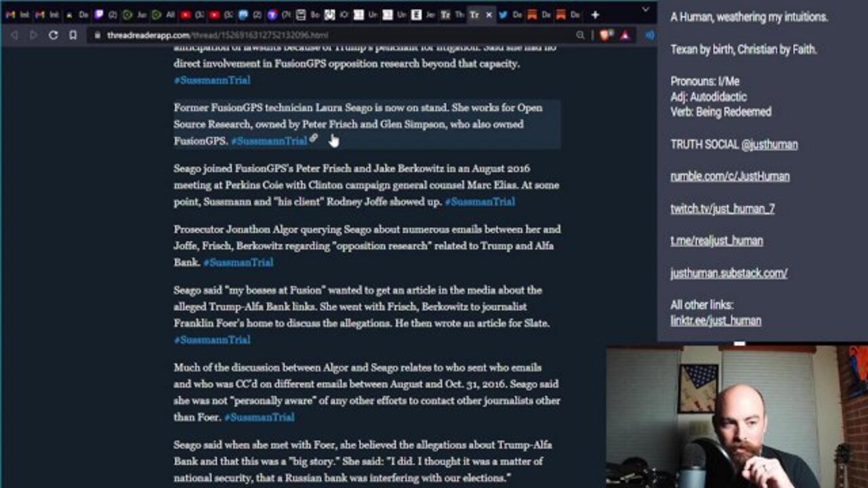Reload the threadreaderapp page
The width and height of the screenshot is (868, 488).
pyautogui.click(x=53, y=35)
